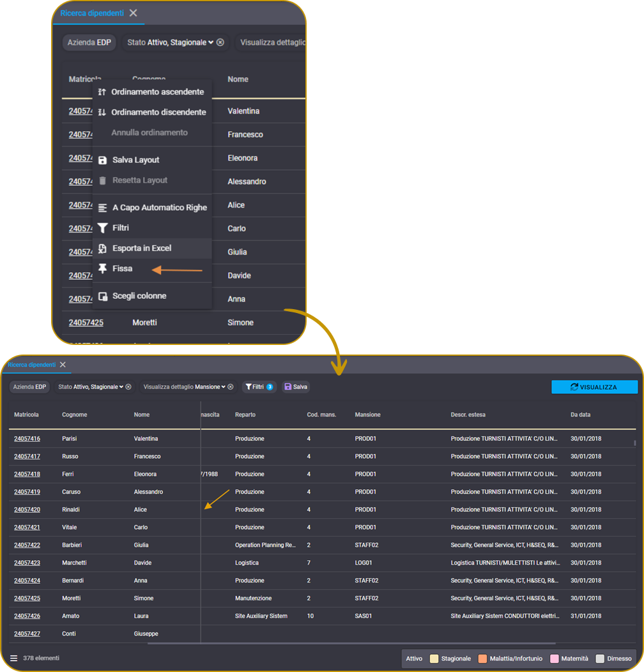
Task: Open matricola link 24057422
Action: click(27, 545)
